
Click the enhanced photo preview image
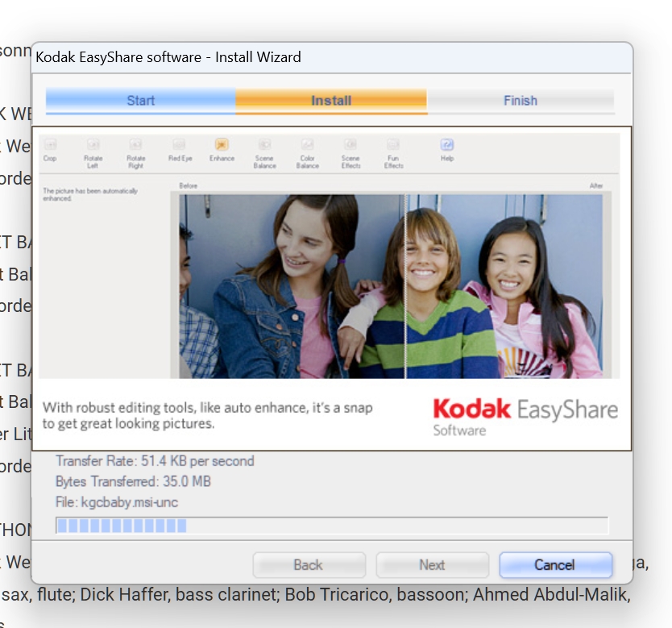[391, 286]
